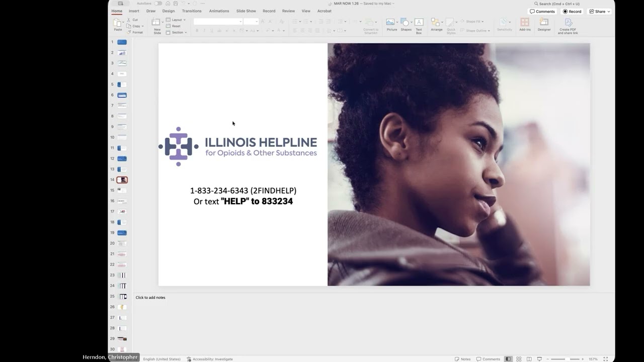Open Add-ins

(x=525, y=25)
